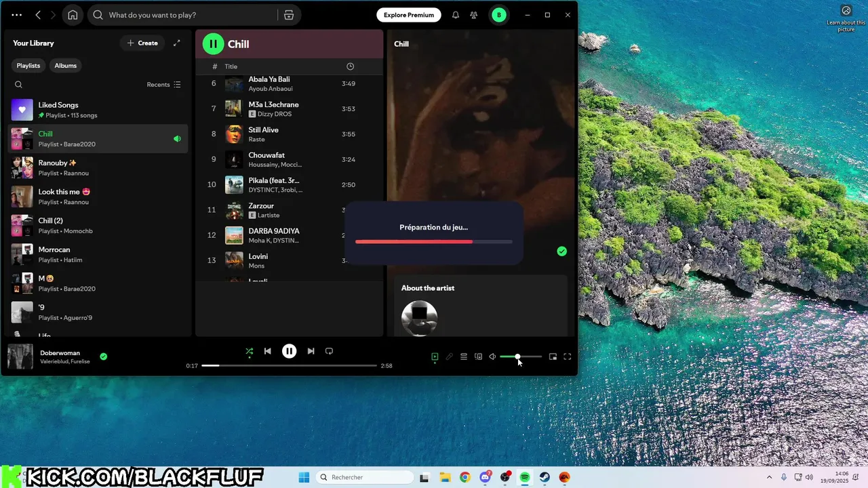Select the track Lovini
The height and width of the screenshot is (488, 868).
[290, 260]
